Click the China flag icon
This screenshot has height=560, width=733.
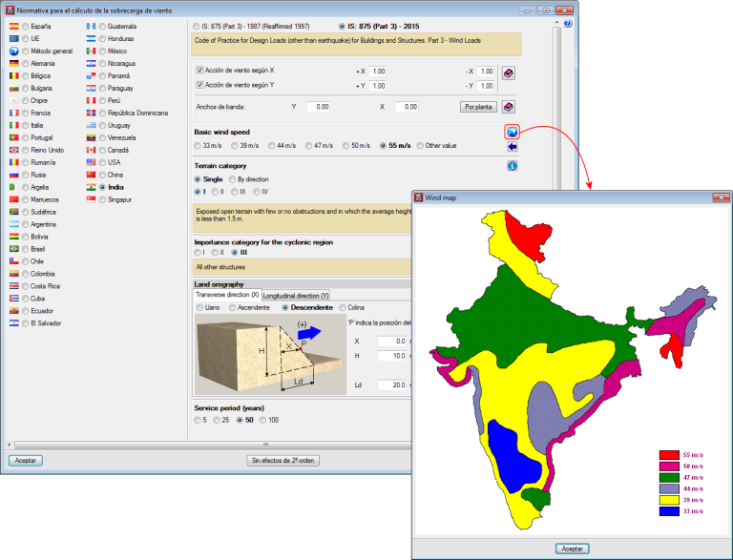91,175
